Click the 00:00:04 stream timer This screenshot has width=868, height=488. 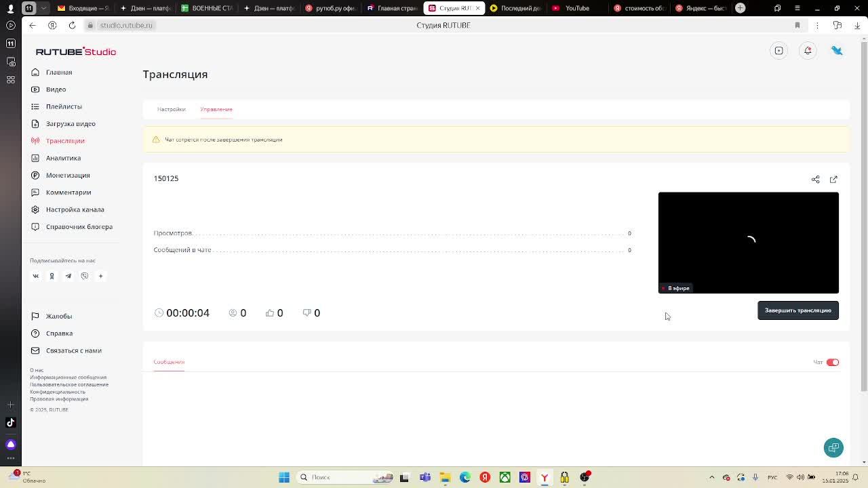pos(188,312)
